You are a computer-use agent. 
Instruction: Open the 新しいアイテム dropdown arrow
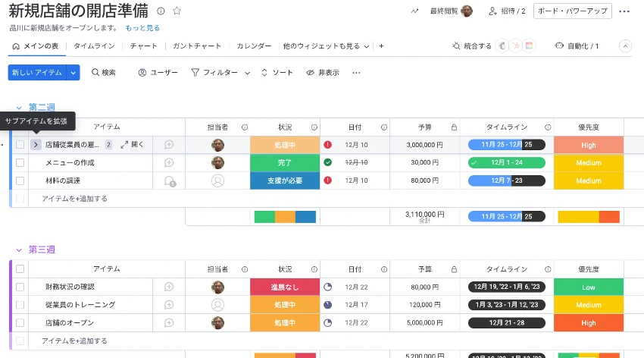pos(73,73)
